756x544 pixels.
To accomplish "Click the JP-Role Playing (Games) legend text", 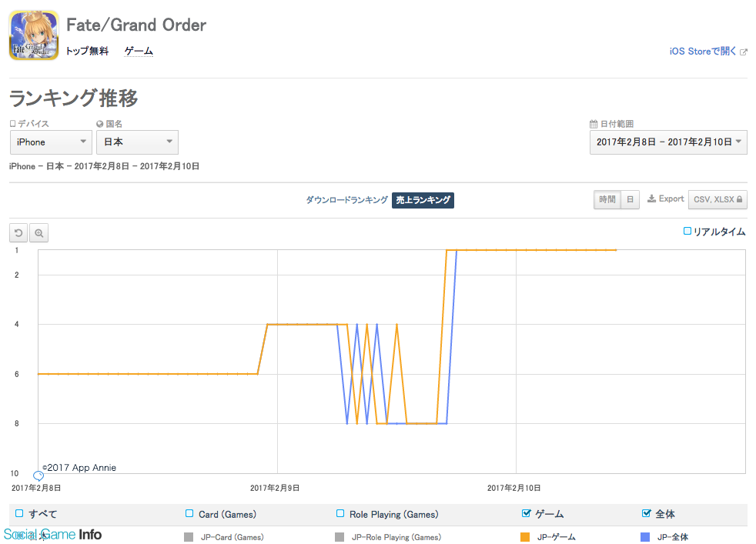I will [x=396, y=537].
